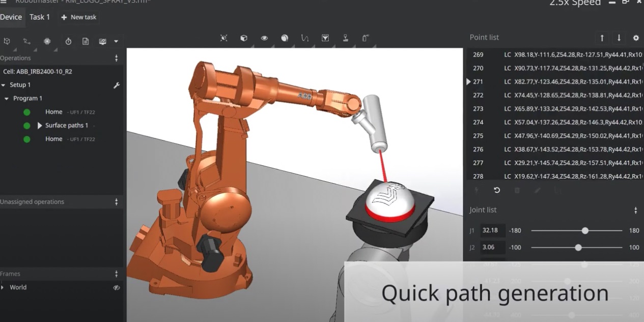Click the monitor settings icon
The image size is (644, 322).
pyautogui.click(x=102, y=41)
